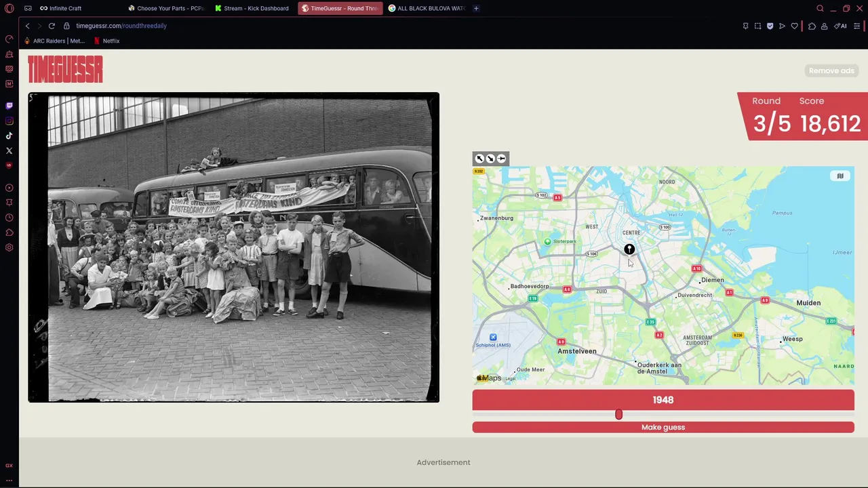Screen dimensions: 868x488
Task: Click the pinboard pin icon in address bar
Action: (x=745, y=26)
